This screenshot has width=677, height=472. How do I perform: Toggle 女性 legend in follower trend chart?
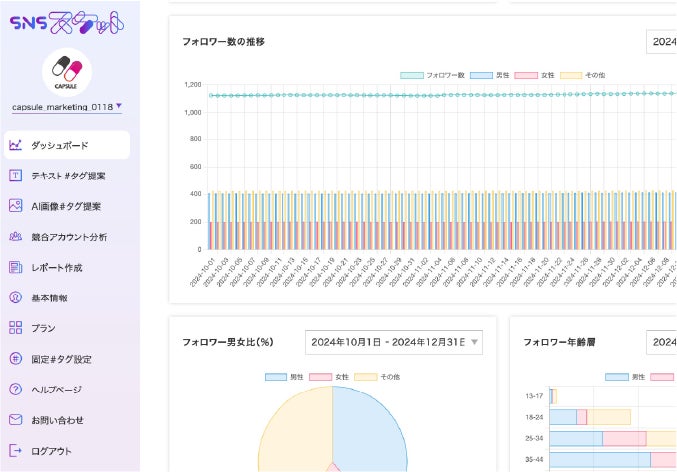click(535, 75)
